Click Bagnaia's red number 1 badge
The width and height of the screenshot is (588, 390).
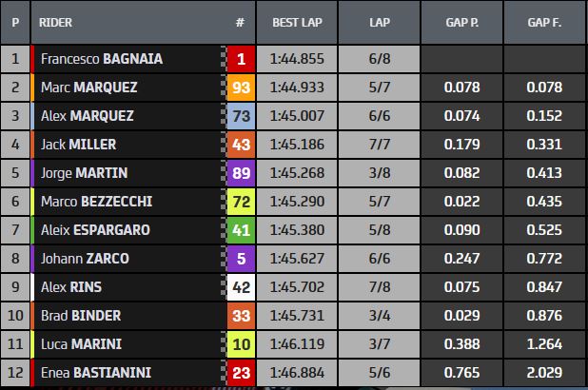click(242, 59)
